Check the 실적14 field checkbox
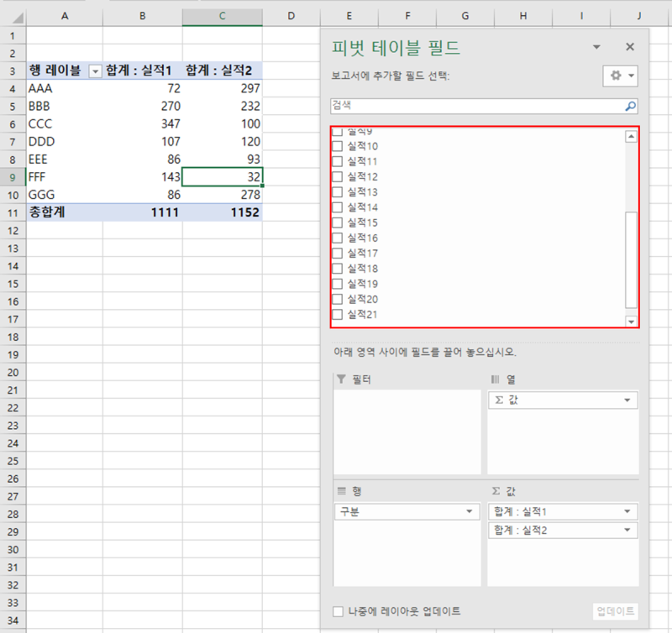This screenshot has height=633, width=672. [x=338, y=207]
